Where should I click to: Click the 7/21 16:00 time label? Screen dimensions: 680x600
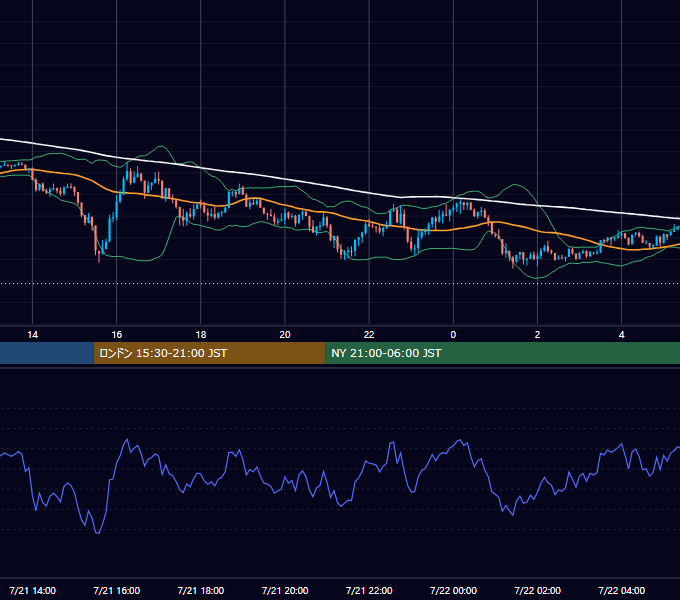[117, 590]
